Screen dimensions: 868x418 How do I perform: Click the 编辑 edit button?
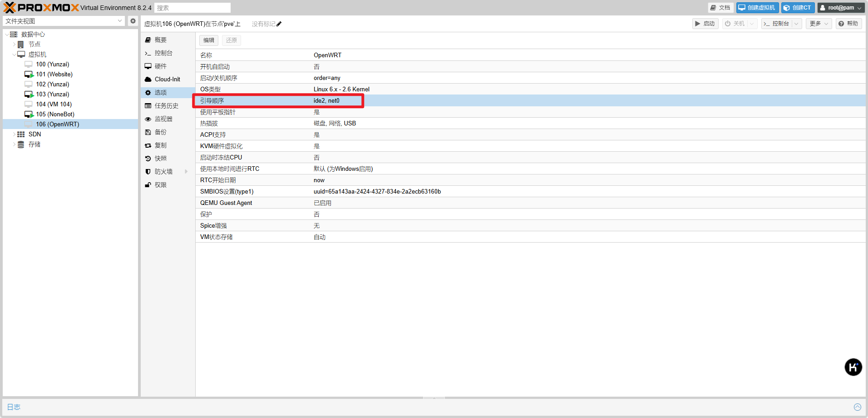(209, 40)
